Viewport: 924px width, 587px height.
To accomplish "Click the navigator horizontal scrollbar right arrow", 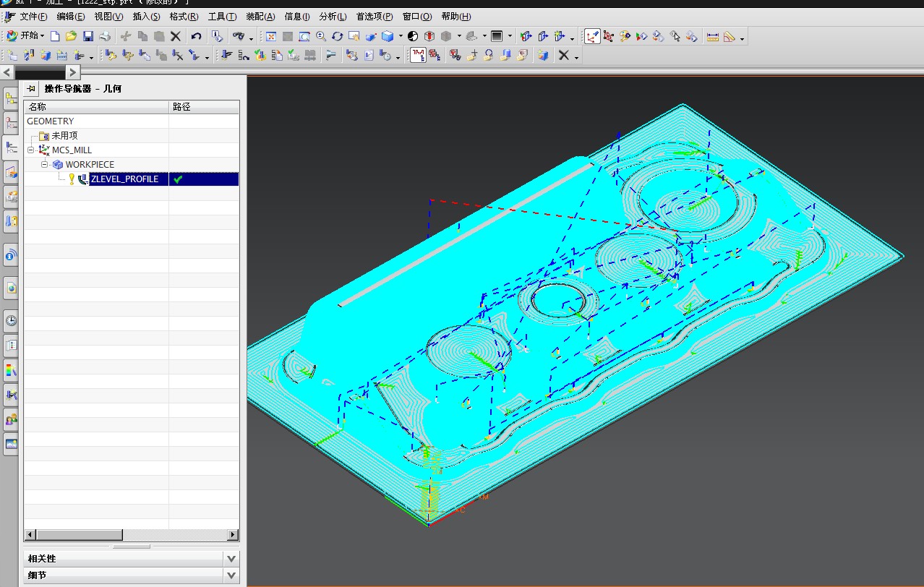I will [233, 535].
